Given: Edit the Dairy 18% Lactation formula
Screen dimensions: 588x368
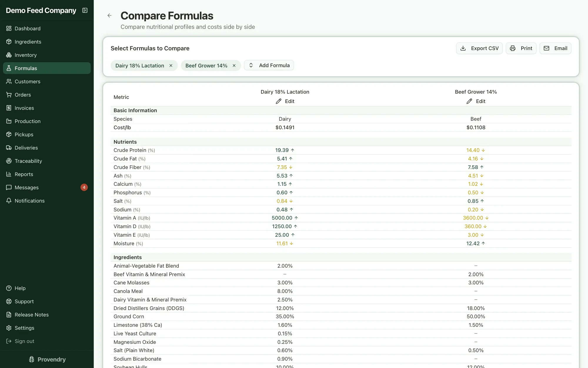Looking at the screenshot, I should tap(285, 101).
